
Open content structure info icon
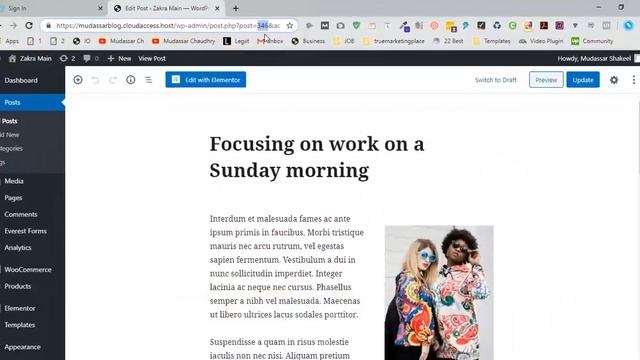pos(131,80)
